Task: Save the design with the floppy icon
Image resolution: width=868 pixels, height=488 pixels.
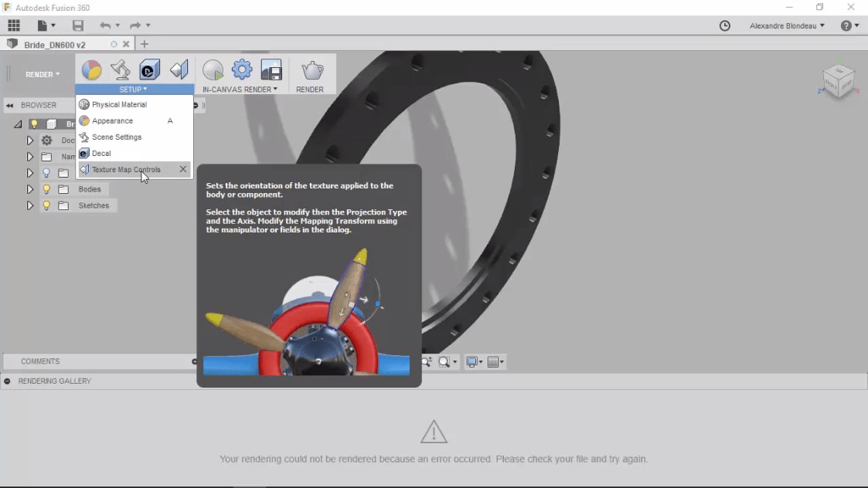Action: coord(78,25)
